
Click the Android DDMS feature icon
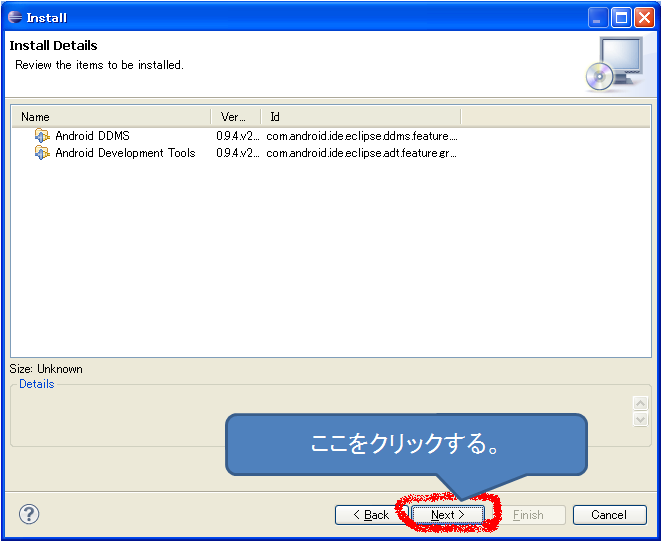[x=42, y=136]
